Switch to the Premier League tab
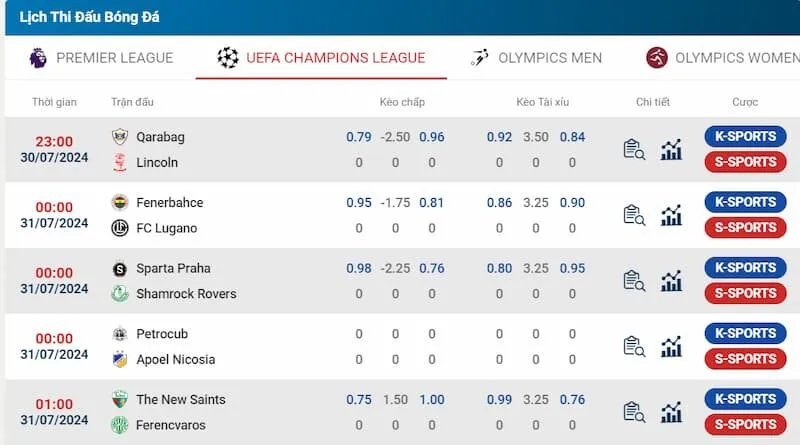This screenshot has height=445, width=800. [101, 58]
